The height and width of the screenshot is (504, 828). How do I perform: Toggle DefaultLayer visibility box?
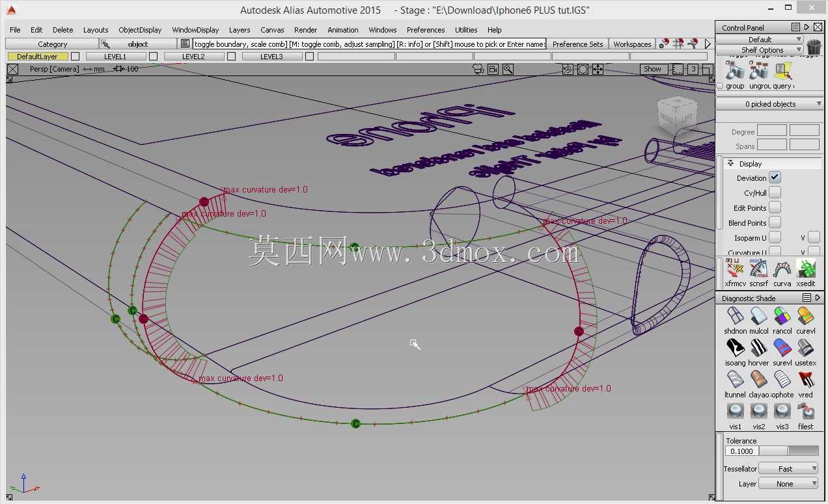[x=75, y=57]
